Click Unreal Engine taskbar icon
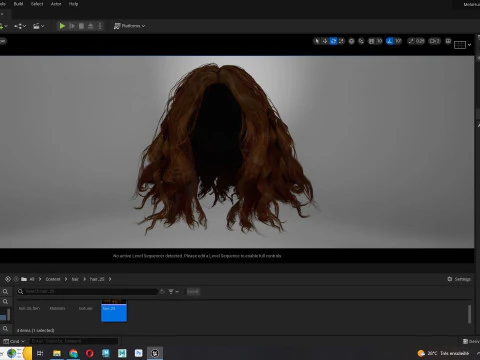The image size is (480, 360). 155,353
